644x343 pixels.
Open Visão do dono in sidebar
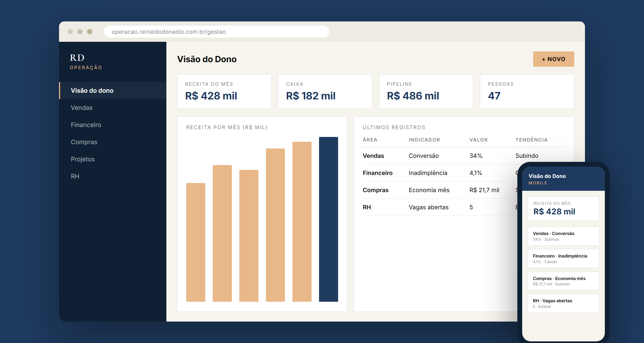click(113, 91)
